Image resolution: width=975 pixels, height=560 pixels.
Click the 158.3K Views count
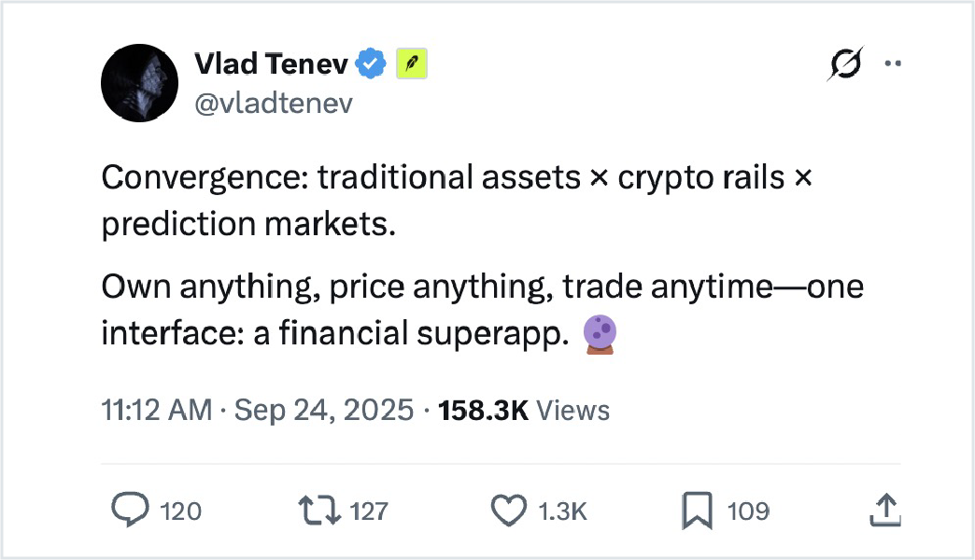point(523,411)
